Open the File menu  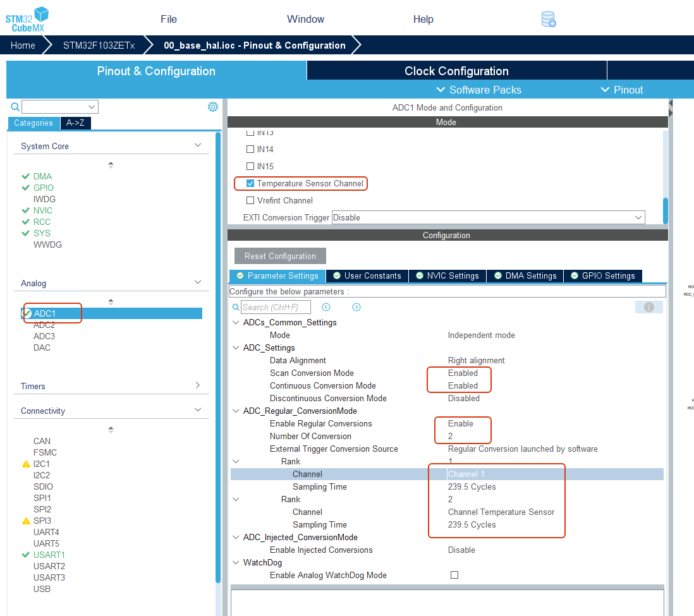169,19
